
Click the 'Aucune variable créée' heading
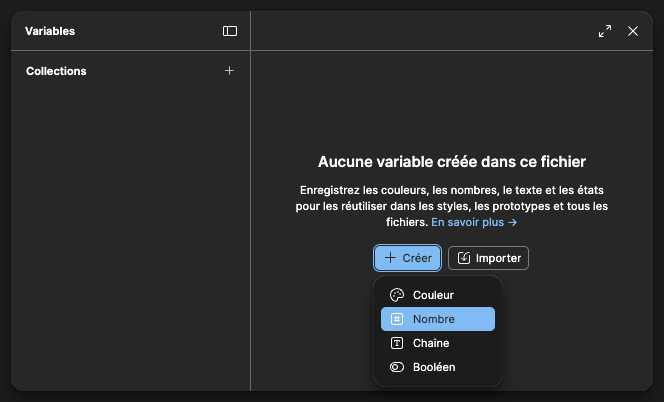click(451, 161)
